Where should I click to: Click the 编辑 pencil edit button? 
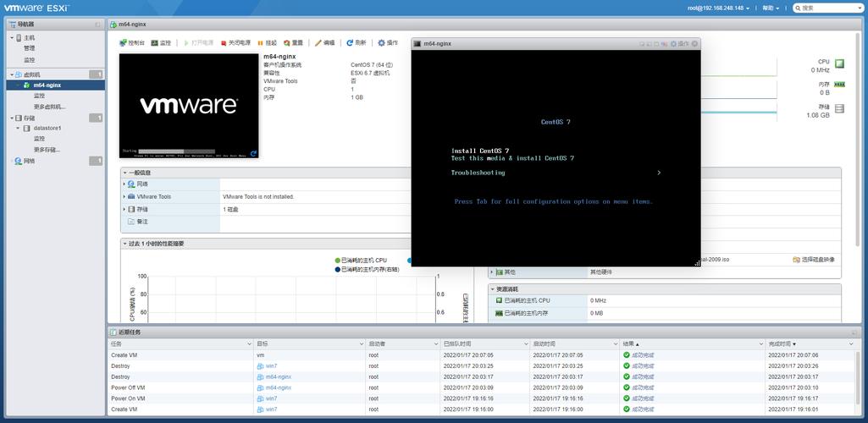(325, 42)
